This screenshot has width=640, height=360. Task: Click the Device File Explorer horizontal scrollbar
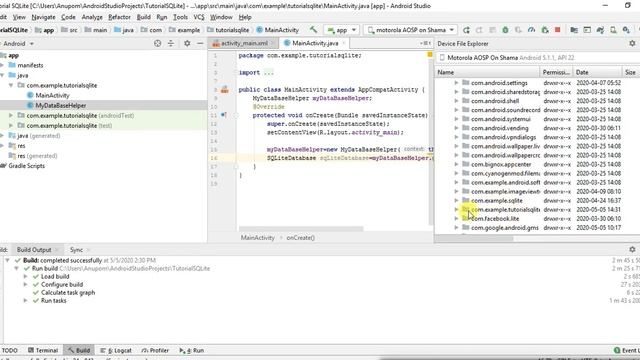tap(474, 238)
